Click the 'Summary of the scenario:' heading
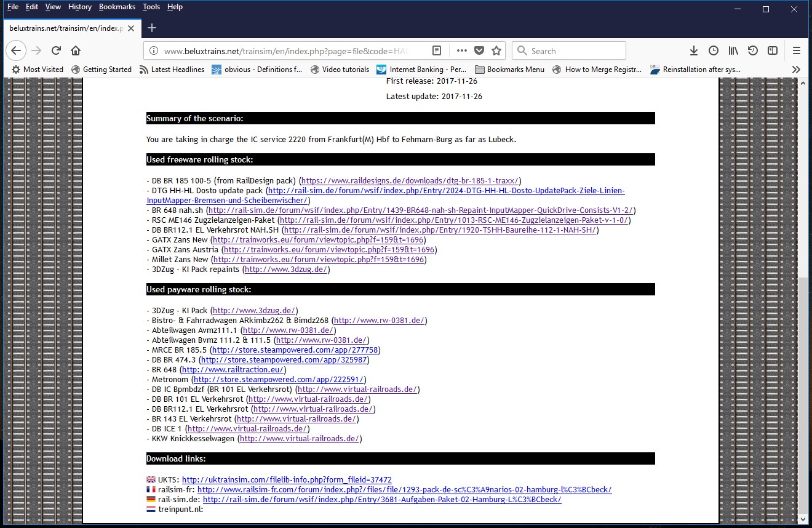 (x=194, y=119)
